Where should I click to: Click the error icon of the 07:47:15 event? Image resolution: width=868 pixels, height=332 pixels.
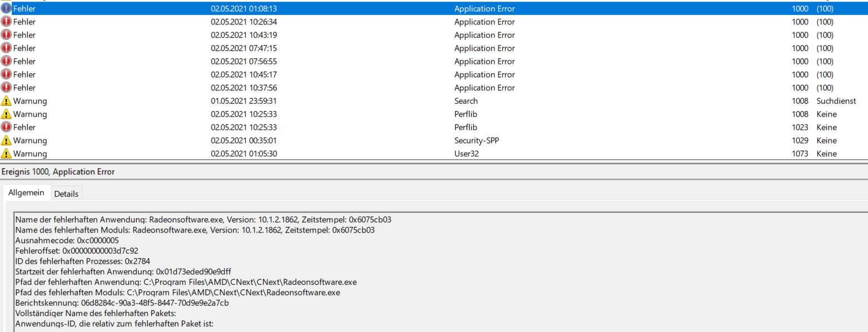click(x=6, y=48)
